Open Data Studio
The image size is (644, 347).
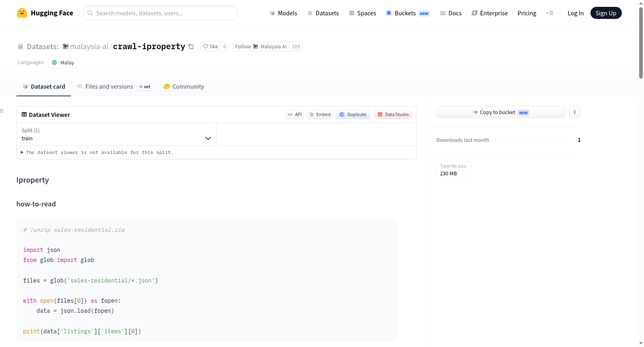pos(393,114)
